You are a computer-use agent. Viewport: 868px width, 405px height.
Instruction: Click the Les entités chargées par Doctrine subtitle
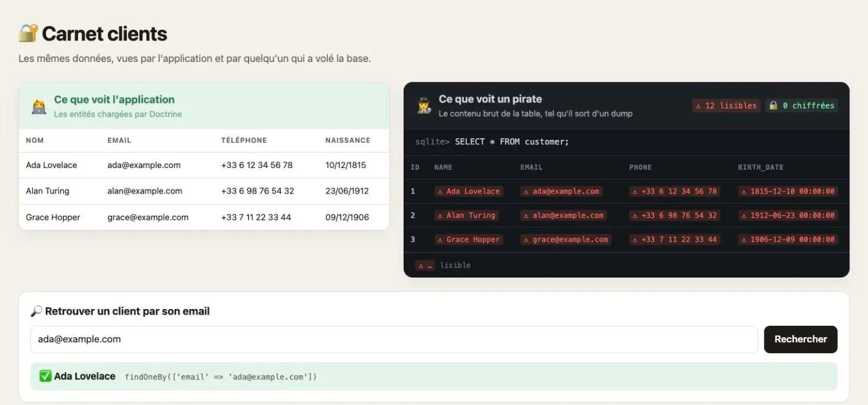pos(118,114)
